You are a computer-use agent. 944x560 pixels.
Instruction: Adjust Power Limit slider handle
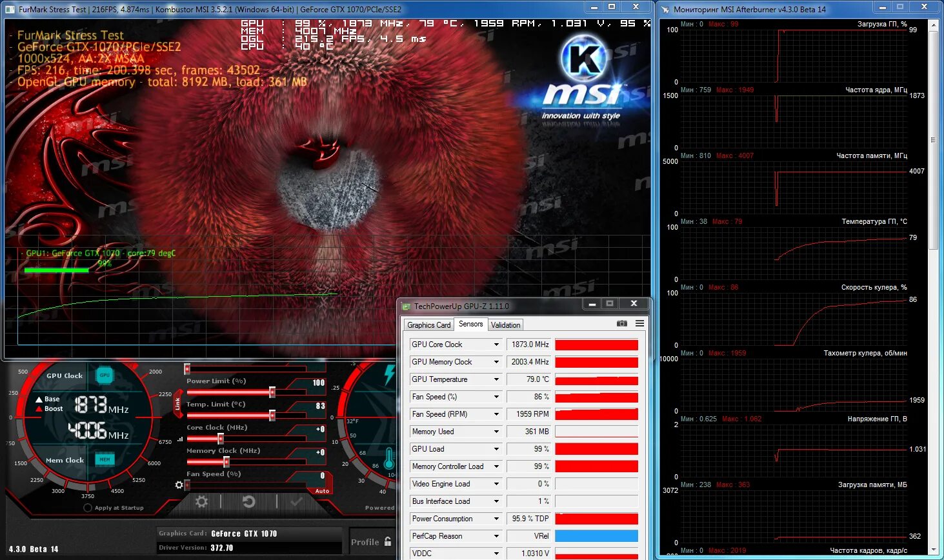click(272, 392)
